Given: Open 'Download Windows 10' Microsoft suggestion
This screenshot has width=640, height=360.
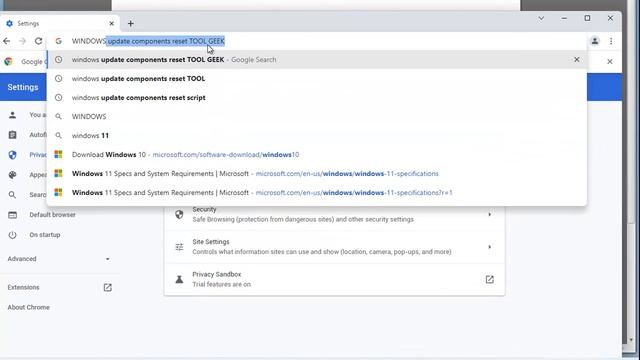Looking at the screenshot, I should coord(317,154).
